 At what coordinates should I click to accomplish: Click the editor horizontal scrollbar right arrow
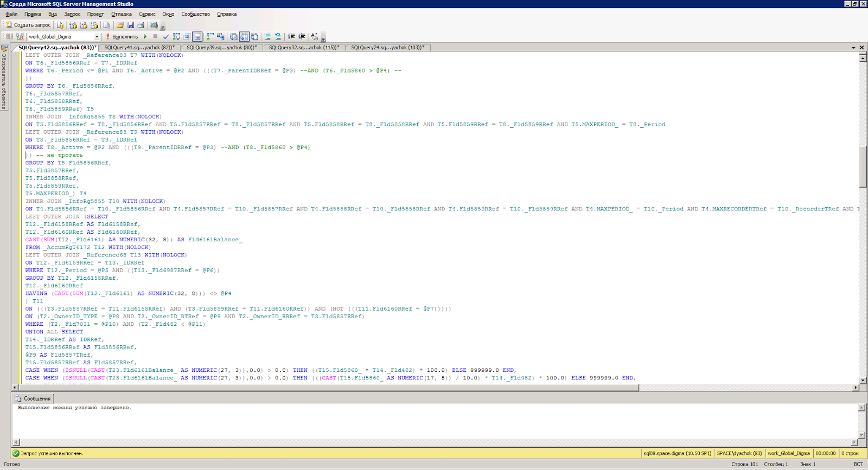click(856, 388)
